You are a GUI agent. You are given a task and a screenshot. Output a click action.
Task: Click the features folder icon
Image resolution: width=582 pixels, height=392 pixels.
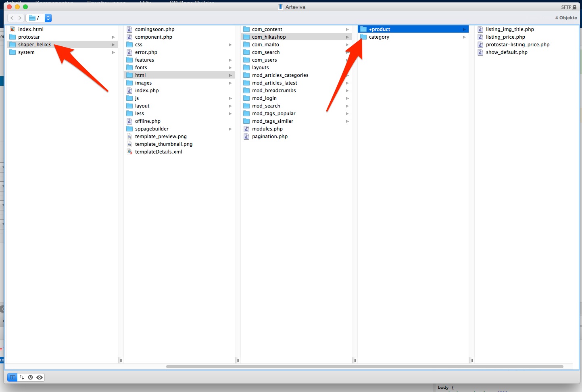point(129,60)
